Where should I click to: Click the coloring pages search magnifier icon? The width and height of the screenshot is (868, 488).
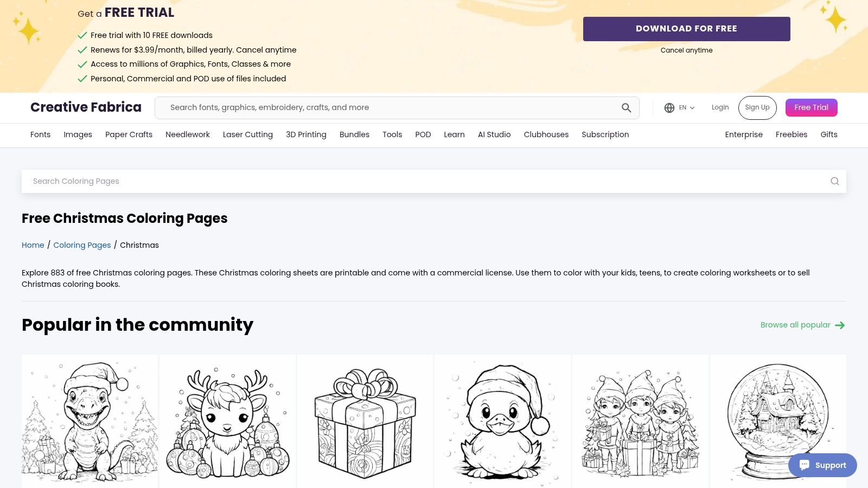834,181
